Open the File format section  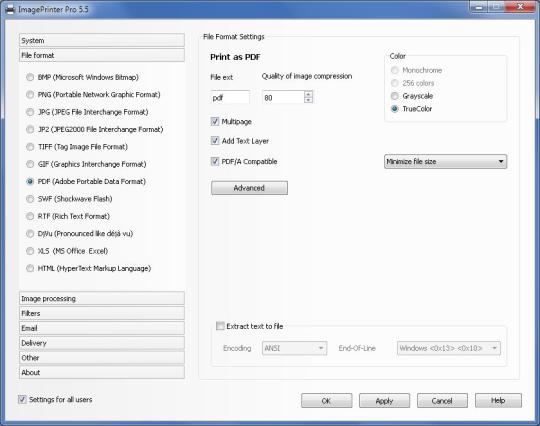102,55
